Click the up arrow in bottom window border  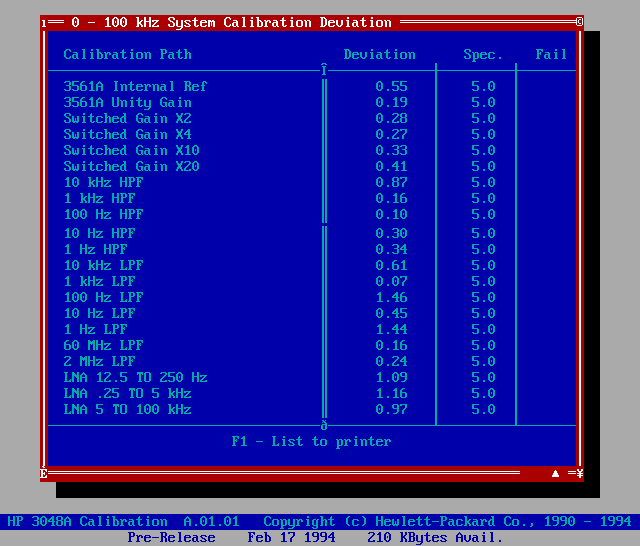555,473
